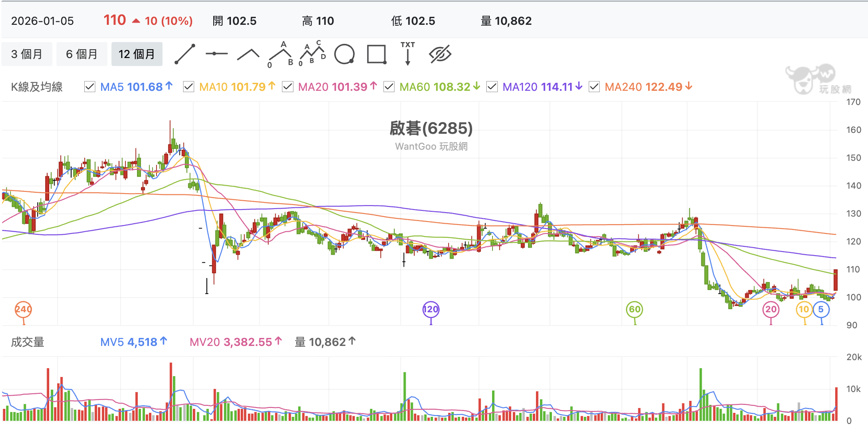The height and width of the screenshot is (427, 868).
Task: Select the TXT text annotation tool
Action: pos(408,54)
